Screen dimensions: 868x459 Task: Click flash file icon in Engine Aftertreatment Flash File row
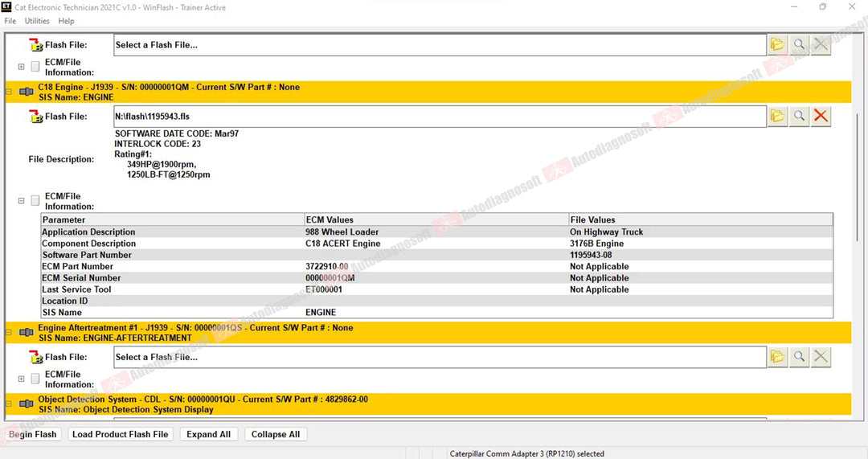[x=35, y=357]
